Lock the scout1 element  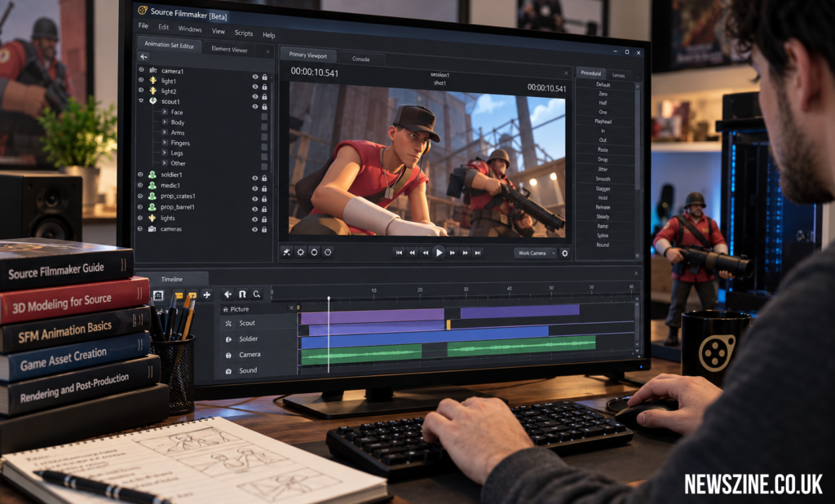pos(265,107)
